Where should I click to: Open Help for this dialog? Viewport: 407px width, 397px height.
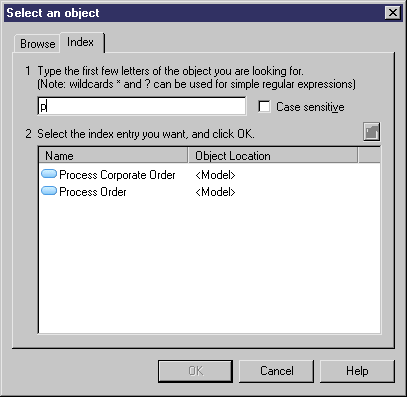(x=357, y=371)
